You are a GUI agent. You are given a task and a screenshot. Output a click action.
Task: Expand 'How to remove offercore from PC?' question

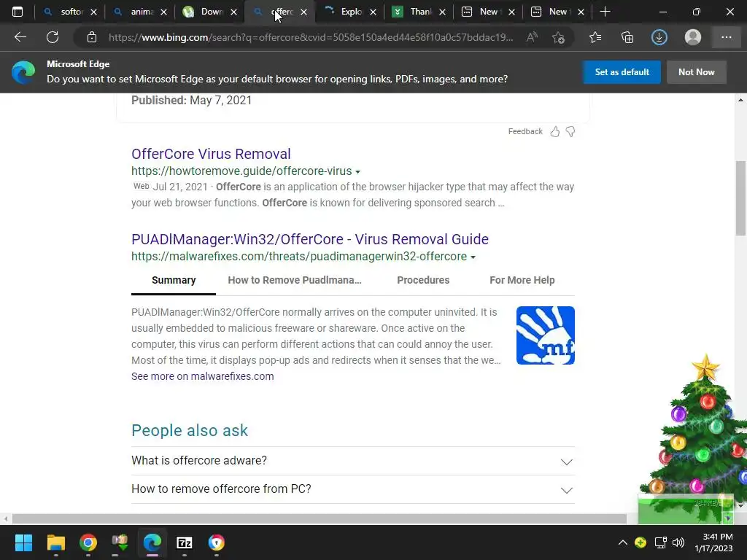point(353,489)
